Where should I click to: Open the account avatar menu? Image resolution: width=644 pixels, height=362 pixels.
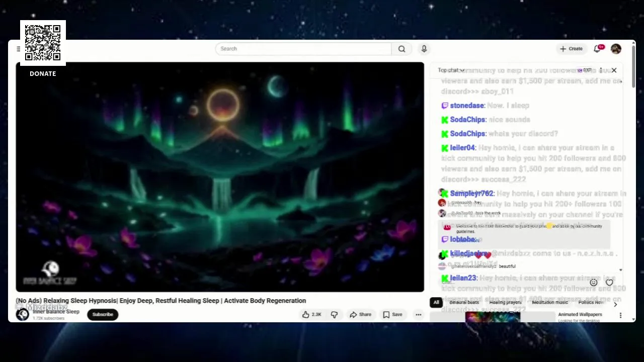tap(616, 49)
